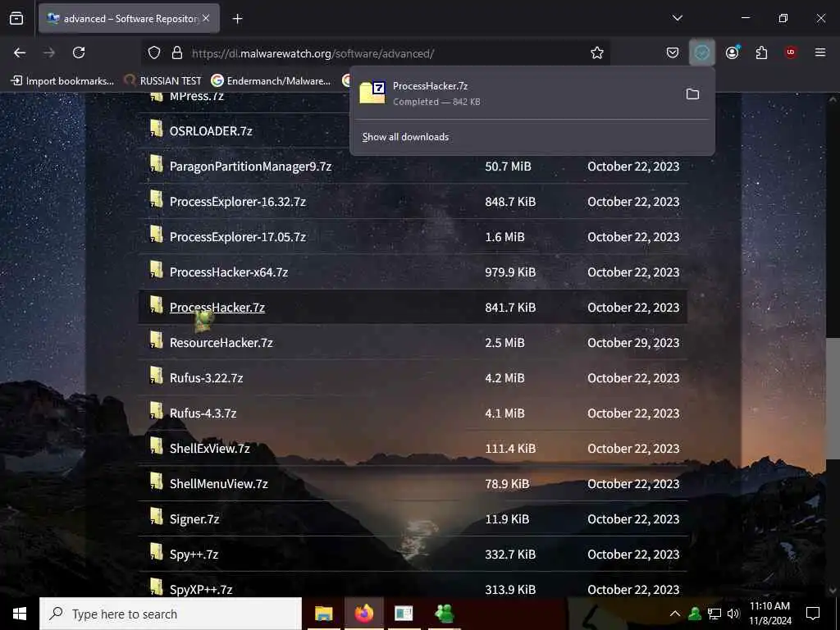Open the notification action center
This screenshot has width=840, height=630.
tap(813, 614)
